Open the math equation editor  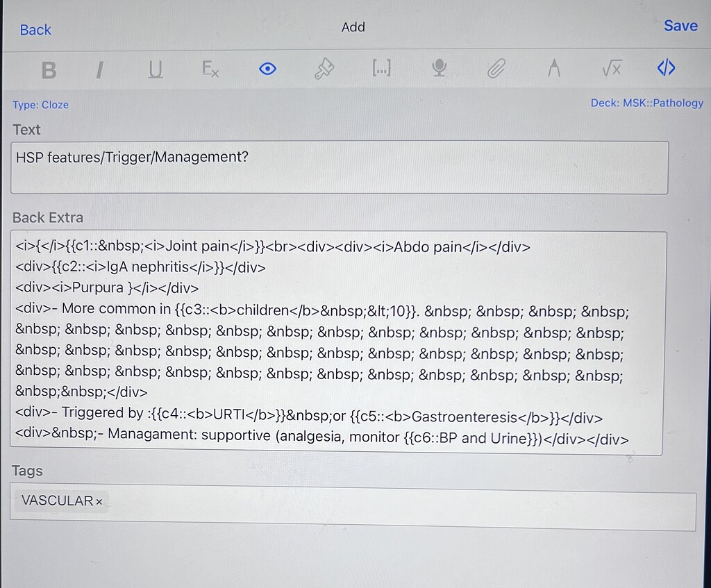[611, 67]
